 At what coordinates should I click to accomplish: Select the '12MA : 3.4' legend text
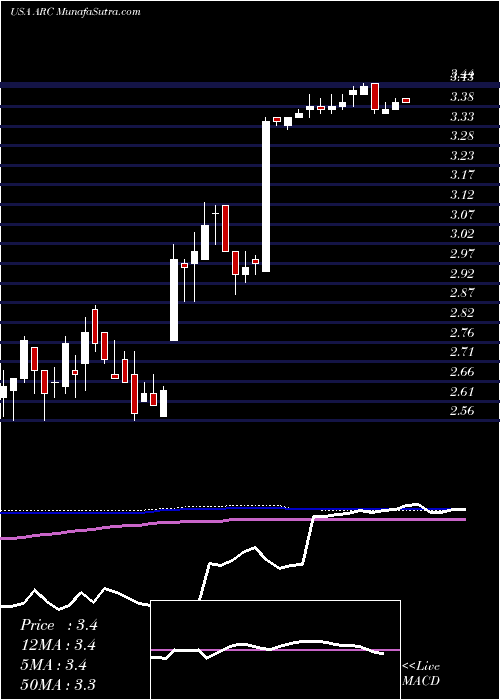pyautogui.click(x=58, y=645)
